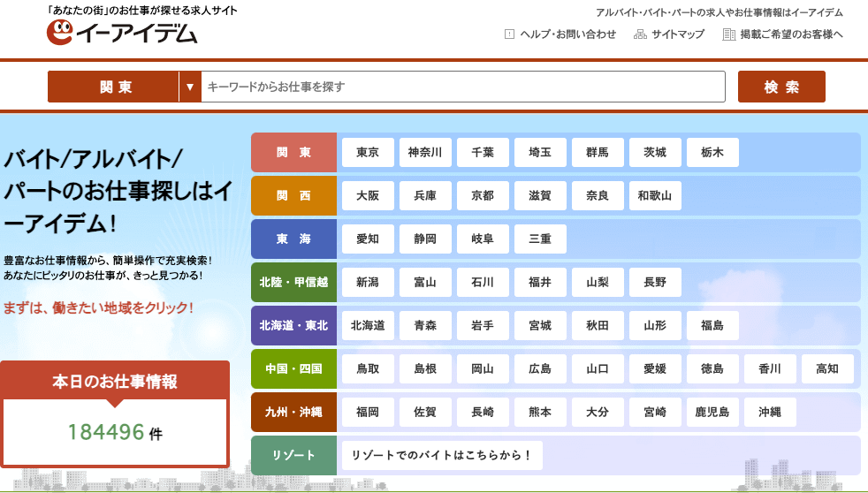Open ヘルプ・お問い合わせ link
Screen dimensions: 868x493
coord(567,34)
